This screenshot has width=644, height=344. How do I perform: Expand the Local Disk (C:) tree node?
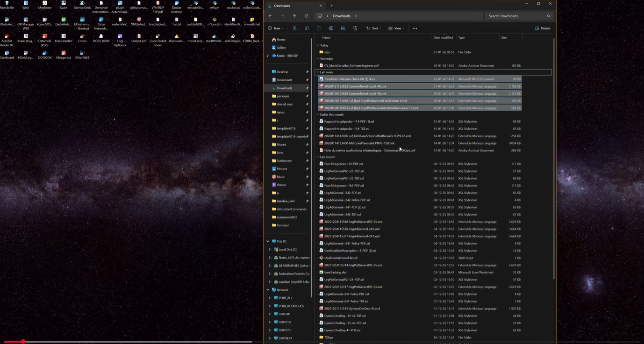point(270,250)
